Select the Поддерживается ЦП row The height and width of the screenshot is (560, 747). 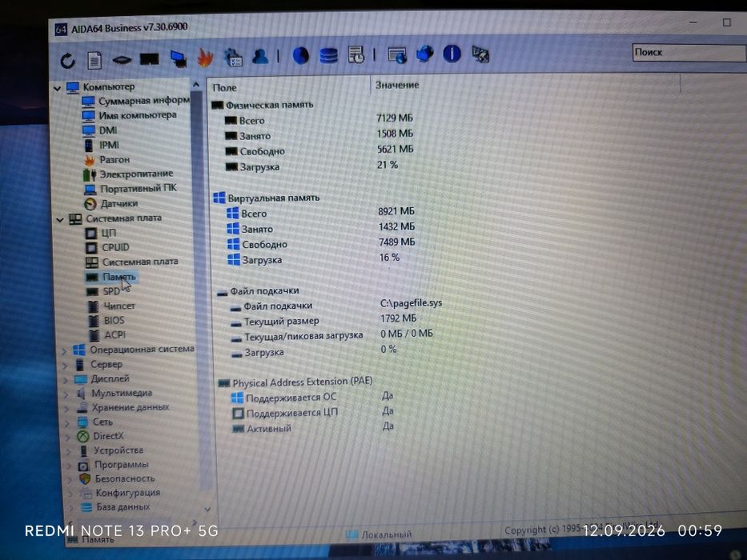292,413
